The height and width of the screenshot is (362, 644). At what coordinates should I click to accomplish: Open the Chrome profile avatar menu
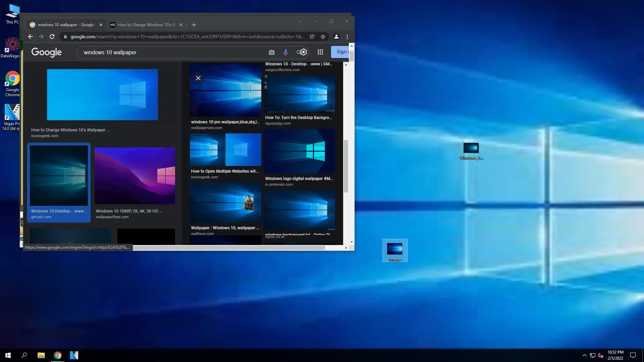pos(336,37)
